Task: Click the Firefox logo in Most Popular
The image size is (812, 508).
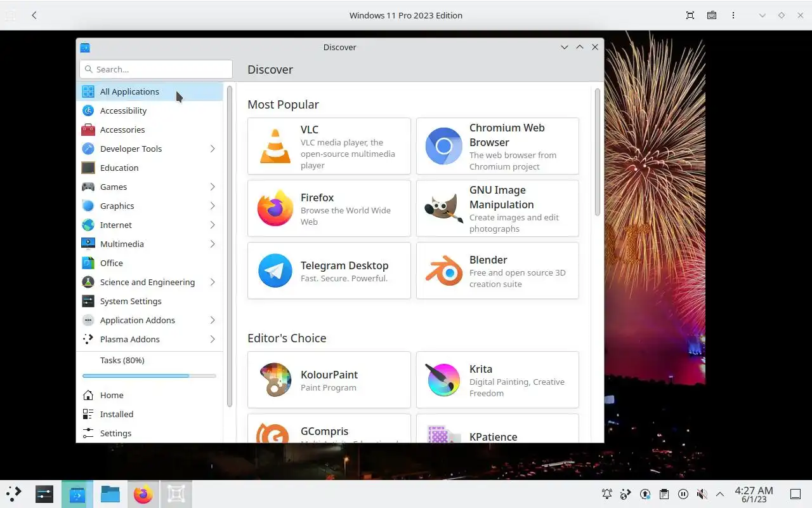Action: coord(275,208)
